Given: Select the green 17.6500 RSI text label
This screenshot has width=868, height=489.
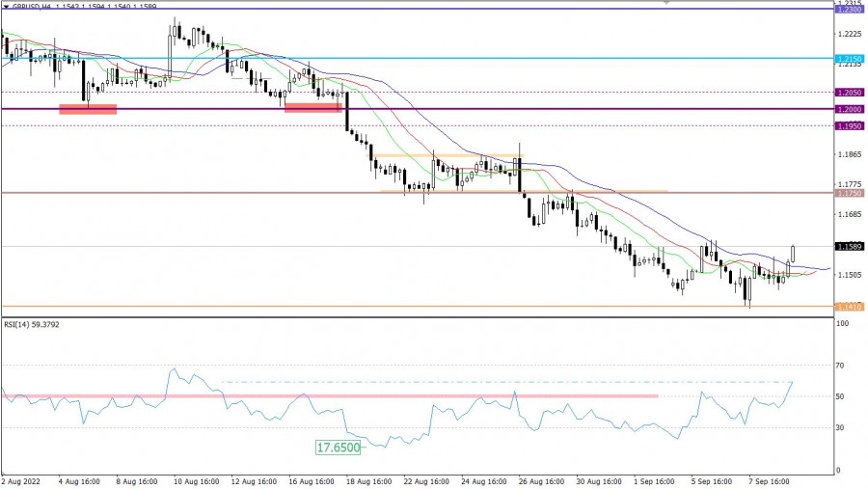Looking at the screenshot, I should [x=339, y=448].
